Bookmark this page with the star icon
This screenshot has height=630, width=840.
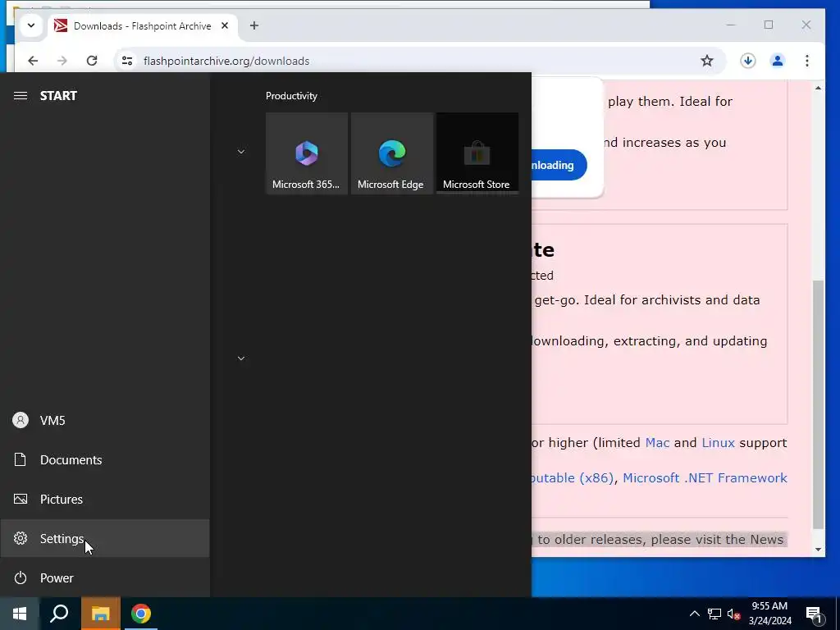click(707, 61)
